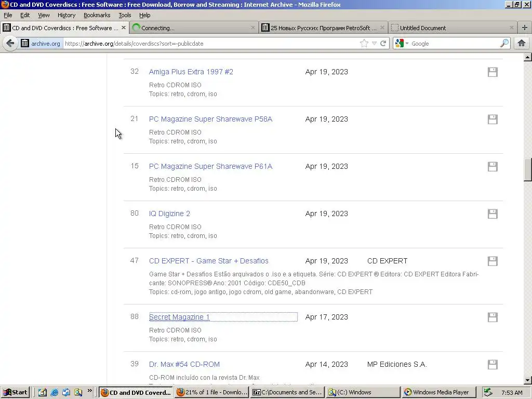Open the IQ Digizine 2 link
The image size is (532, 399).
(x=170, y=214)
